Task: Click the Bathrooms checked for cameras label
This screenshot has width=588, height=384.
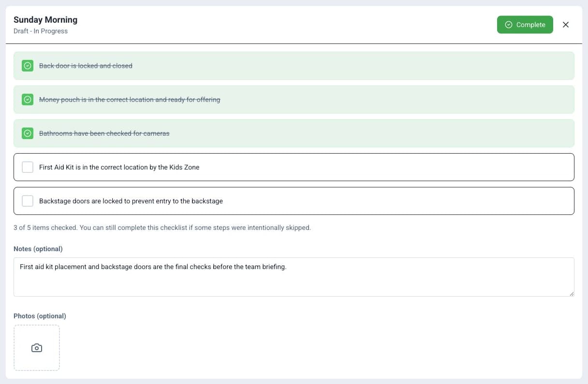Action: (104, 133)
